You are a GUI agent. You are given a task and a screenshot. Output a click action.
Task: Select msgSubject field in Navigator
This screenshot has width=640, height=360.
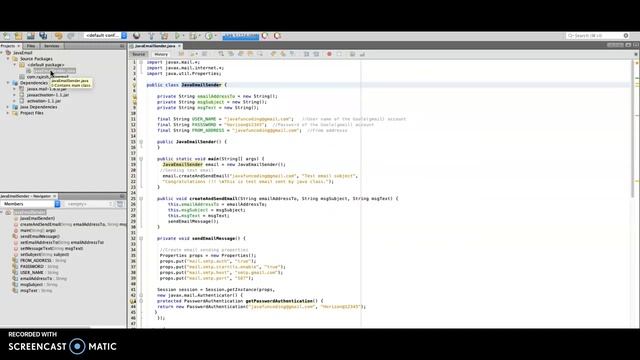click(39, 284)
